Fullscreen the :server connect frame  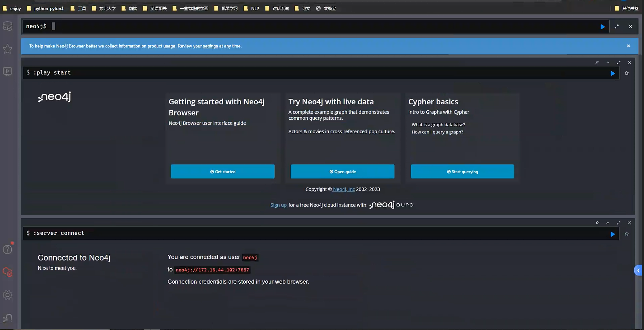(x=619, y=223)
